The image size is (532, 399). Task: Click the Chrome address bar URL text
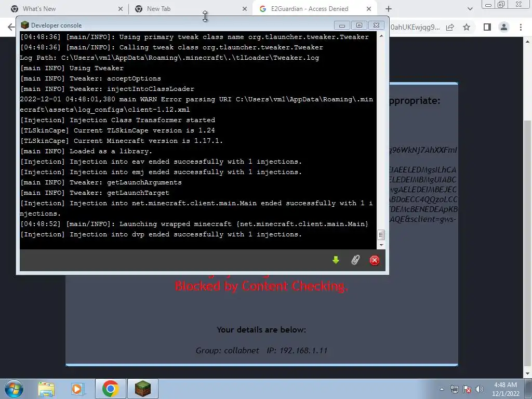tap(415, 27)
